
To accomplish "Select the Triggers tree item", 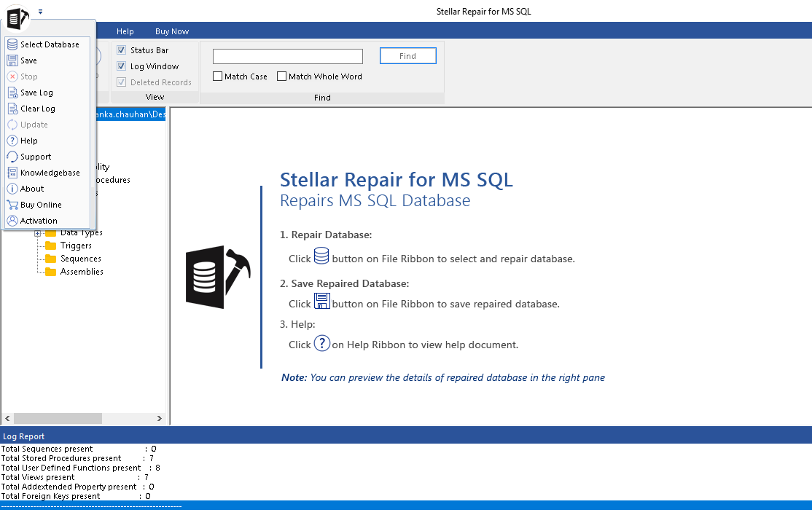I will pyautogui.click(x=76, y=245).
